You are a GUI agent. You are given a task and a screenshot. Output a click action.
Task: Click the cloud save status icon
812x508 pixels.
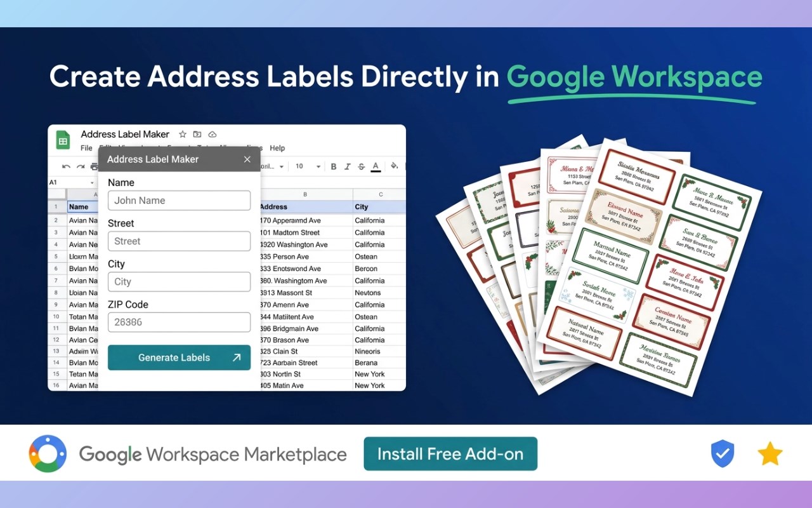coord(213,134)
